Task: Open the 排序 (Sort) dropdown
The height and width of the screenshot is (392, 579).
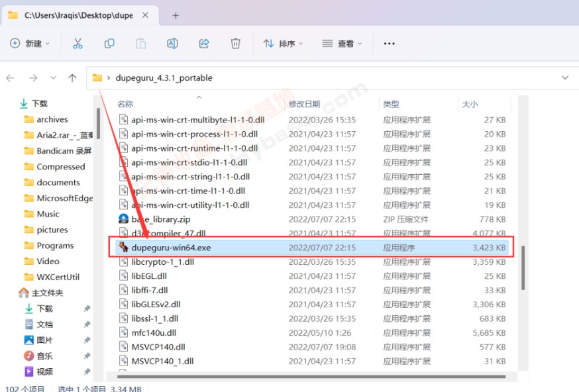Action: [284, 44]
